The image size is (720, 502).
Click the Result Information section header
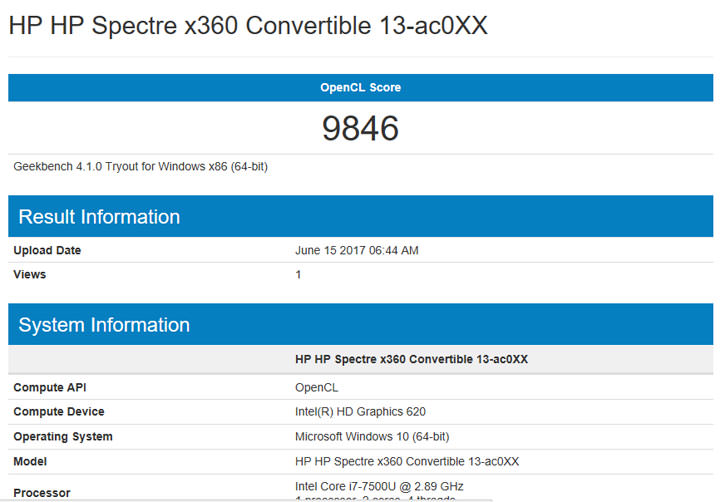click(99, 217)
